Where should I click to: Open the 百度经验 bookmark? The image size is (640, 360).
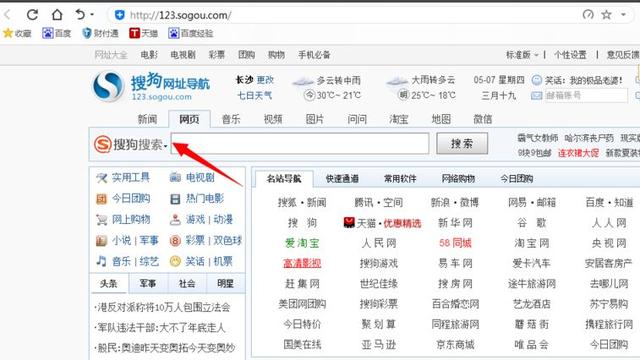click(x=191, y=33)
